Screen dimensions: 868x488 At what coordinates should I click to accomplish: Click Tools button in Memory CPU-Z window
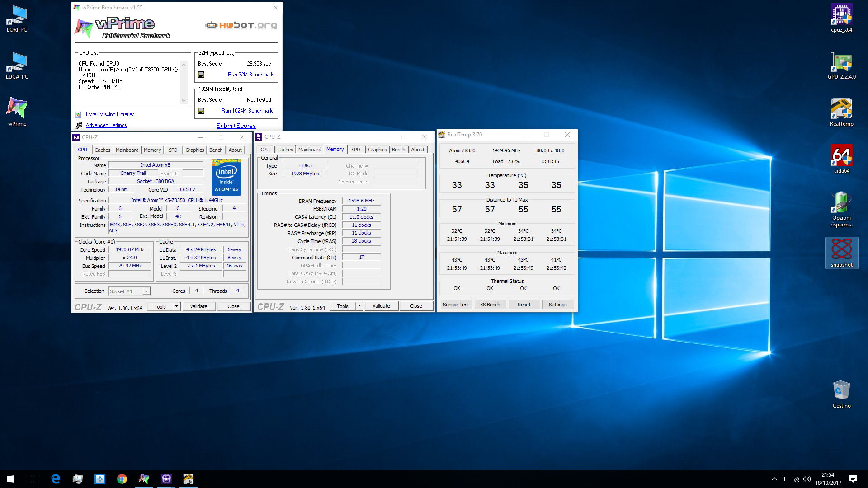tap(343, 306)
